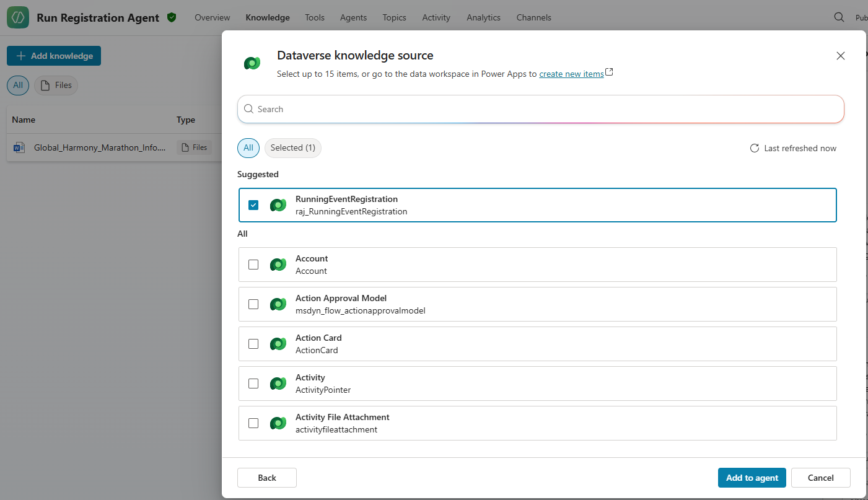Screen dimensions: 868x500
Task: Click the Dataverse icon beside Action Card
Action: click(x=278, y=344)
